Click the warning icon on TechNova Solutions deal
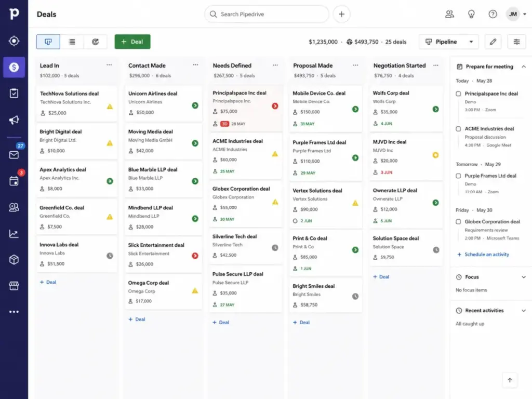 [x=110, y=107]
